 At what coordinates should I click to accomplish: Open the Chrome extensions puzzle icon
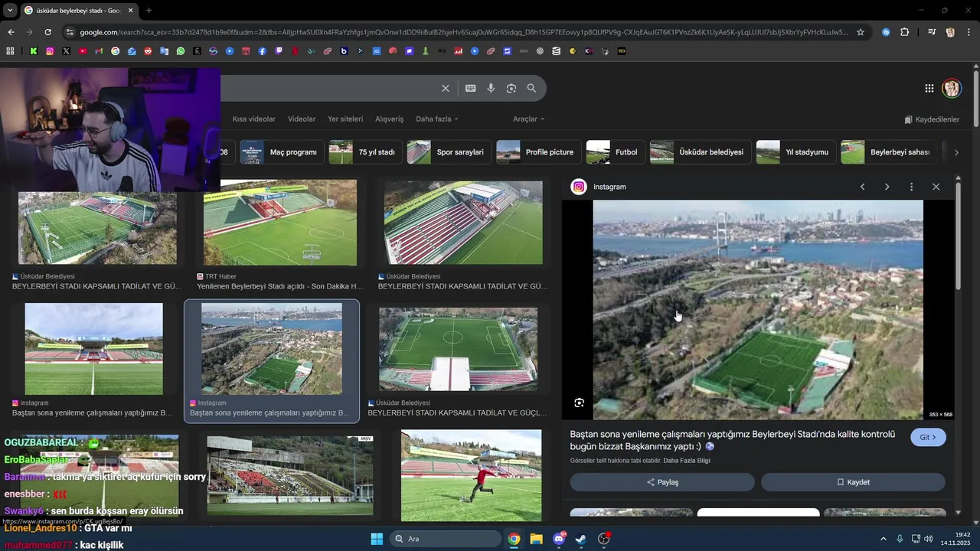point(905,32)
